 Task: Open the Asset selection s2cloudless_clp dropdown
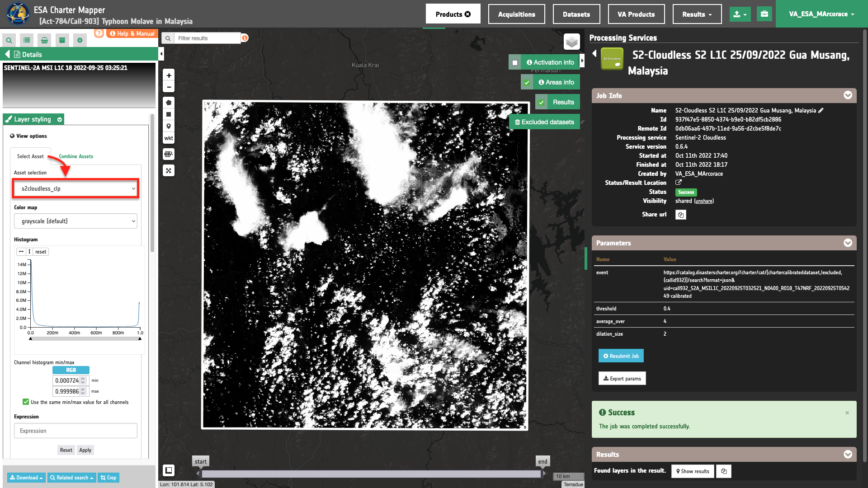point(75,188)
